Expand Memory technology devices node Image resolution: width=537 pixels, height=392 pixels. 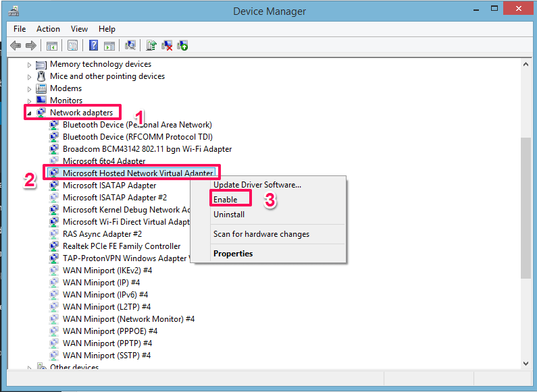tap(30, 65)
